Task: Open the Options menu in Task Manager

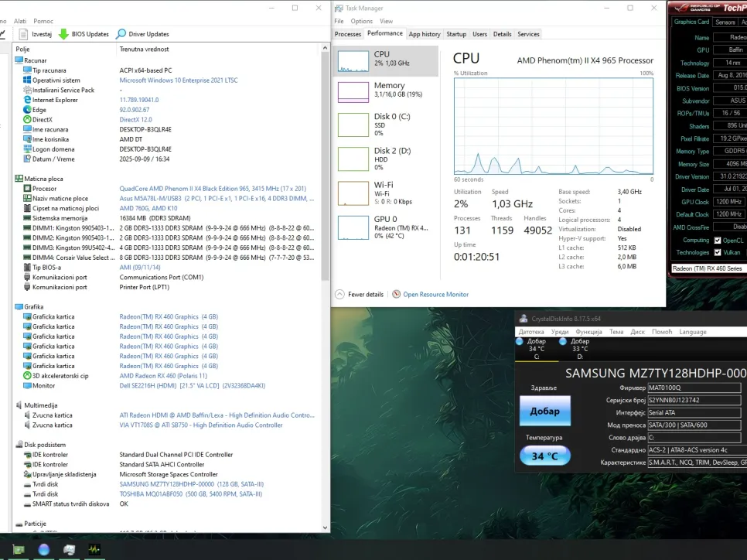Action: click(x=361, y=22)
